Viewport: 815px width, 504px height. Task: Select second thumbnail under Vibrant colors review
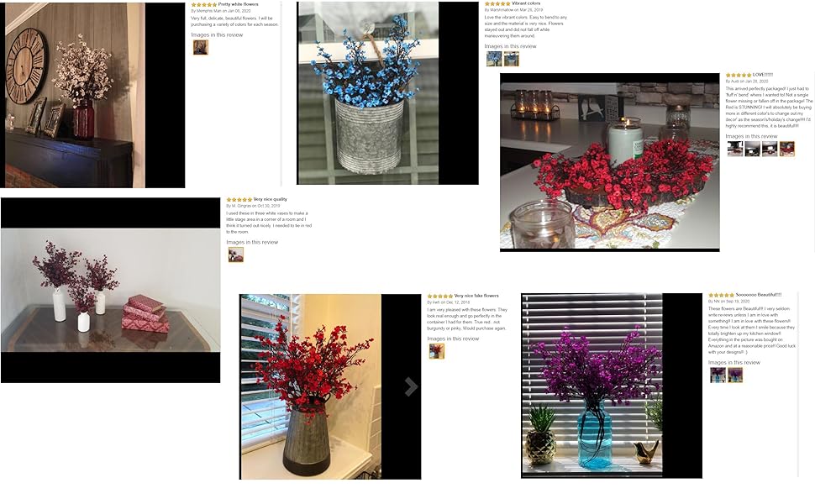(x=512, y=59)
